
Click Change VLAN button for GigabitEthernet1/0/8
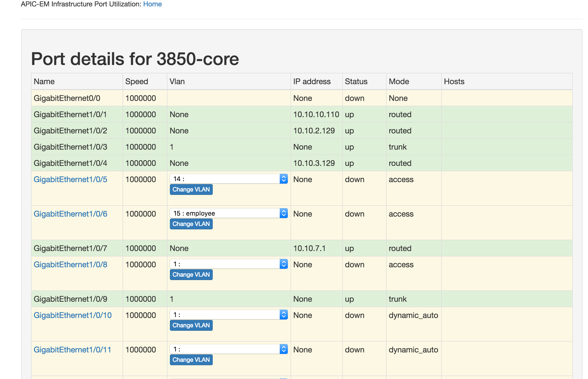[x=191, y=275]
